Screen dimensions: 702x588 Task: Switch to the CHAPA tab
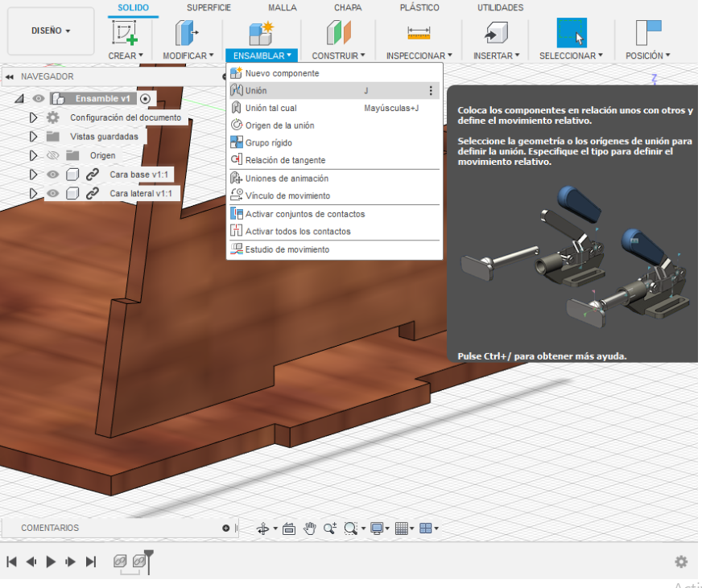(348, 7)
